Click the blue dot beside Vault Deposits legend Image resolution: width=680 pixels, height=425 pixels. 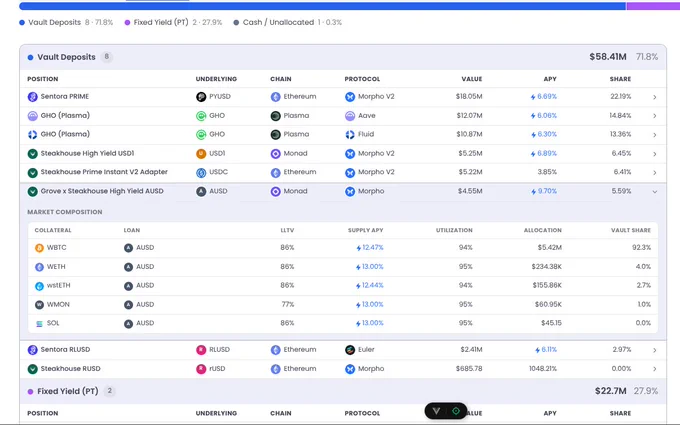pos(22,23)
